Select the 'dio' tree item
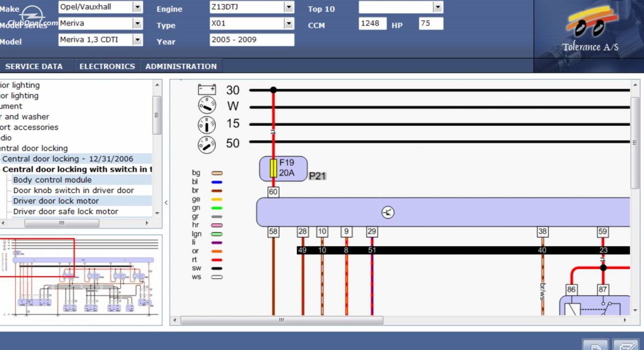Screen dimensions: 644x350 pos(6,137)
